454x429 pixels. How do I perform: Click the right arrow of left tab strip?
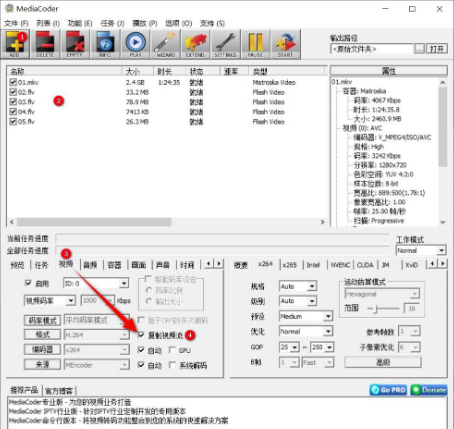pyautogui.click(x=219, y=264)
